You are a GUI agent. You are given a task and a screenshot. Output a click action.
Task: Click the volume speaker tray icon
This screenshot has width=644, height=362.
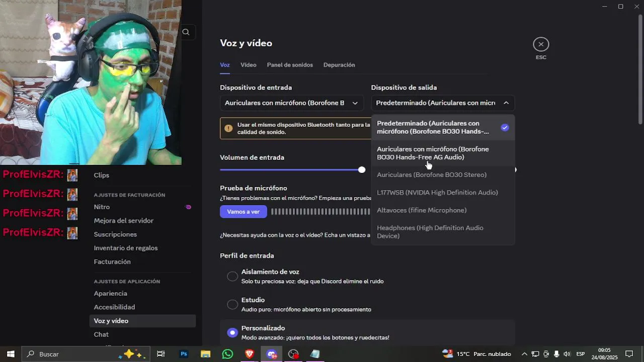[x=567, y=354]
